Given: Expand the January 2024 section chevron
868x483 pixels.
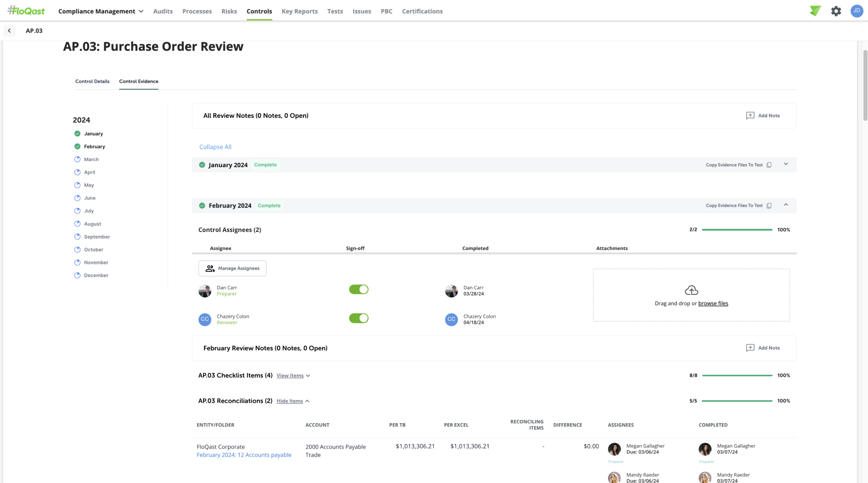Looking at the screenshot, I should [786, 164].
